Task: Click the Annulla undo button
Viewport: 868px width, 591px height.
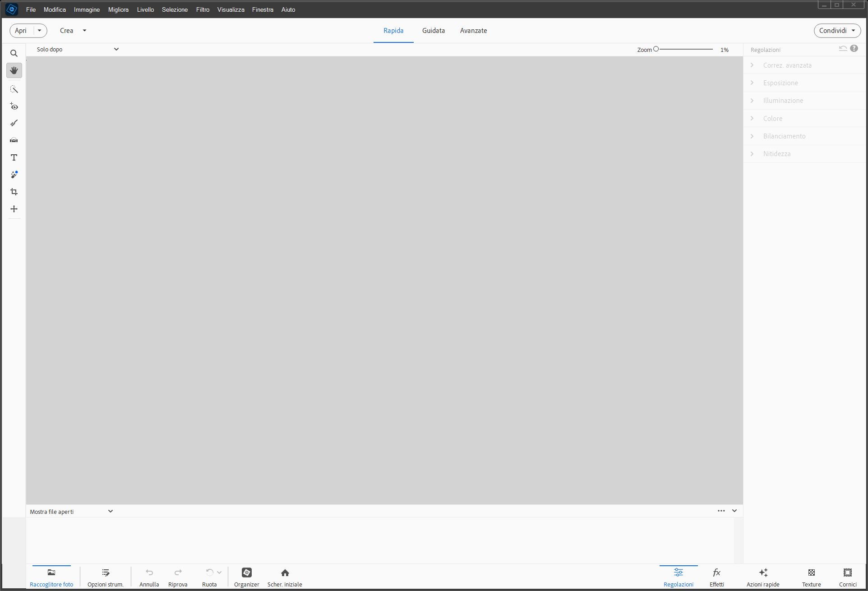Action: click(149, 577)
